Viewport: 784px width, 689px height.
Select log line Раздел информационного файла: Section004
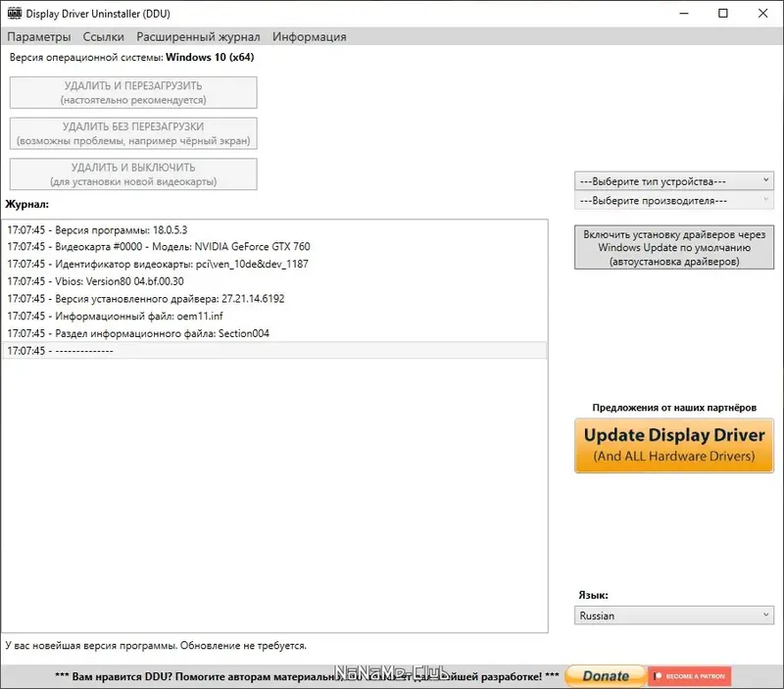[x=274, y=333]
